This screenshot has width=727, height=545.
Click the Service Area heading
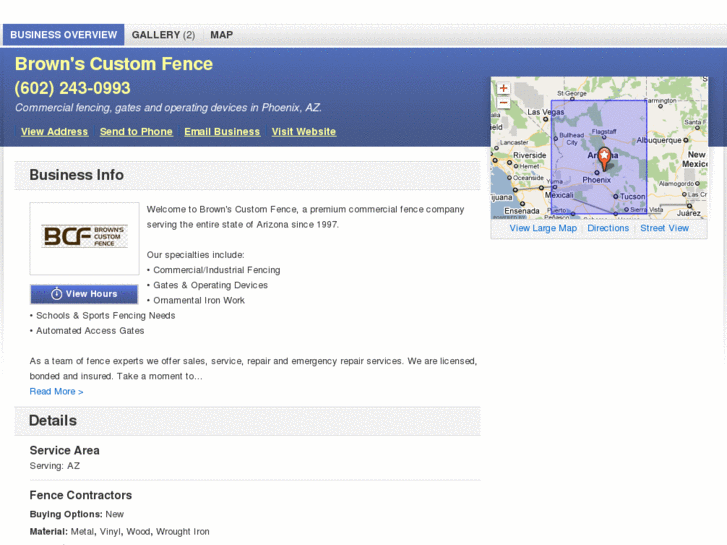[x=64, y=450]
